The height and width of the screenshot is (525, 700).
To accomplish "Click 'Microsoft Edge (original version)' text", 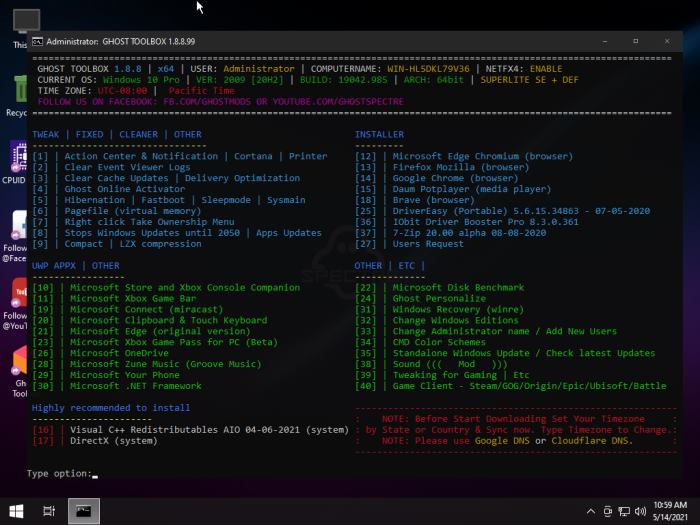I will click(x=160, y=331).
